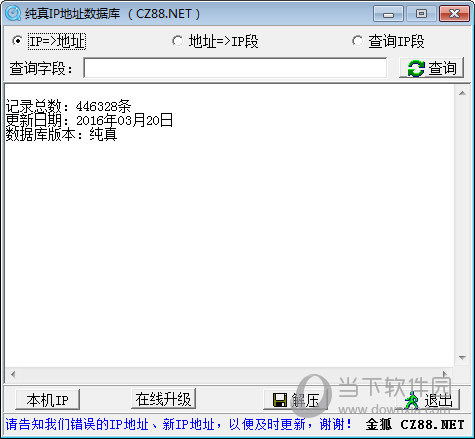This screenshot has width=475, height=439.
Task: Click the magnifier app icon in title bar
Action: click(x=13, y=13)
